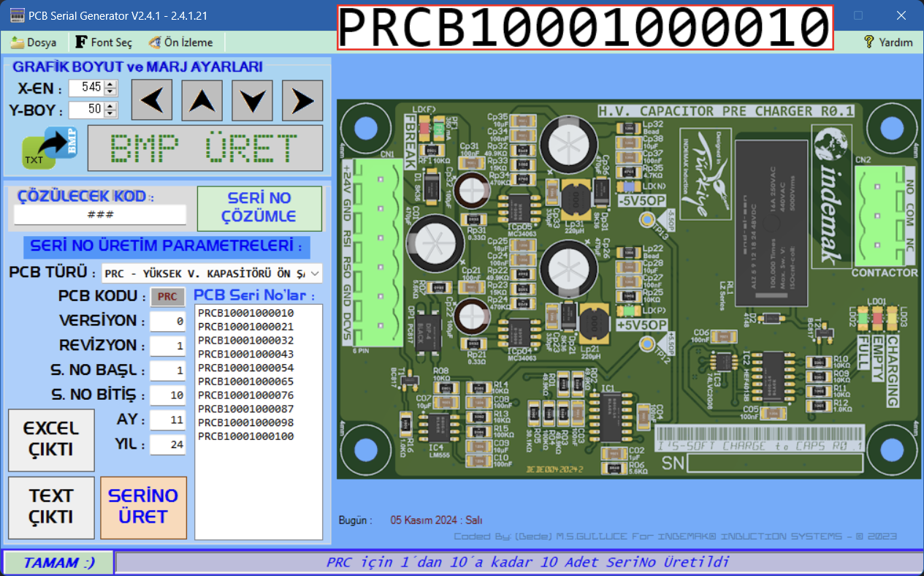This screenshot has width=924, height=576.
Task: Click the ÇÖZÜLECEK KOD input field
Action: [100, 216]
